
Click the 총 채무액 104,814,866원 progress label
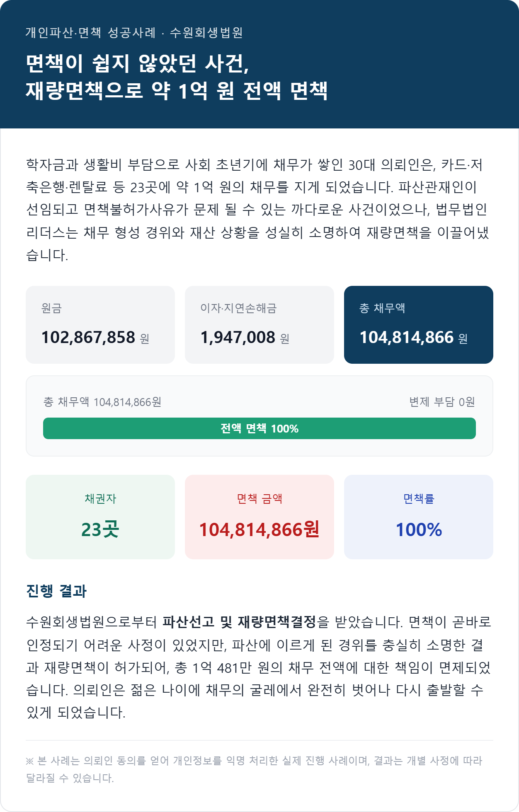pos(102,402)
